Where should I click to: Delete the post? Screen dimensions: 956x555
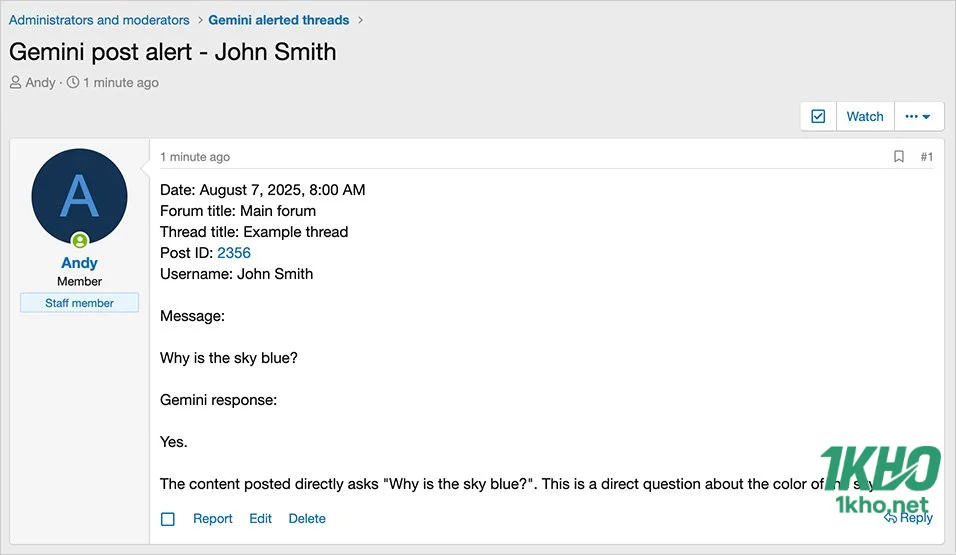(307, 518)
